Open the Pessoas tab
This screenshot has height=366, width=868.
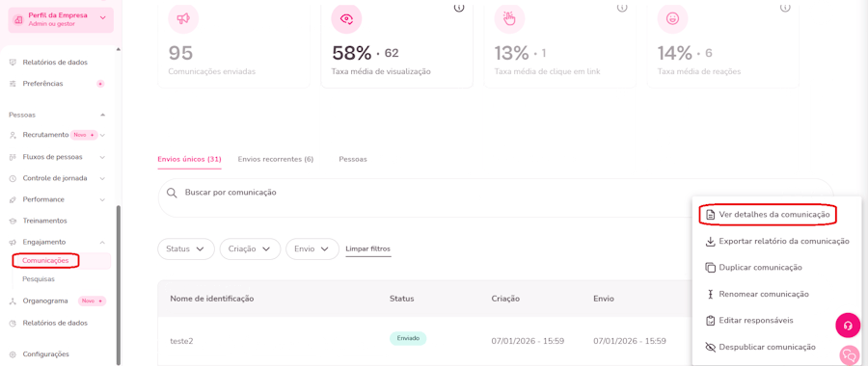pos(353,159)
